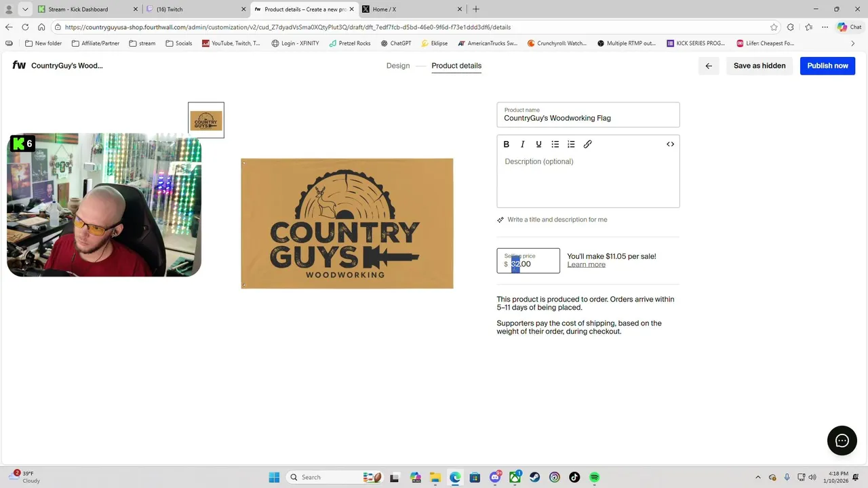Open the stream bookmark folder
Image resolution: width=868 pixels, height=488 pixels.
pos(142,43)
